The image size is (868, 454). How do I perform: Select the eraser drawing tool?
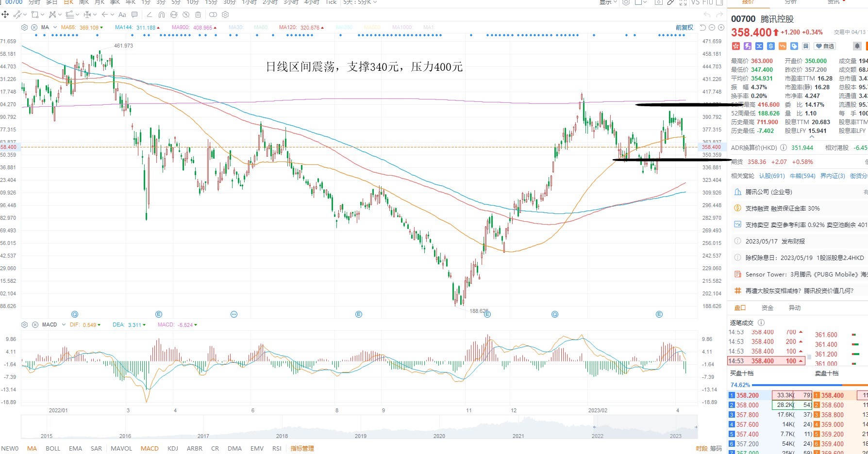pyautogui.click(x=149, y=15)
